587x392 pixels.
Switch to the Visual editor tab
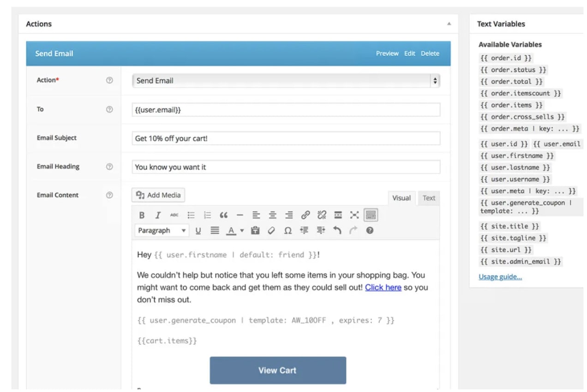[x=401, y=198]
